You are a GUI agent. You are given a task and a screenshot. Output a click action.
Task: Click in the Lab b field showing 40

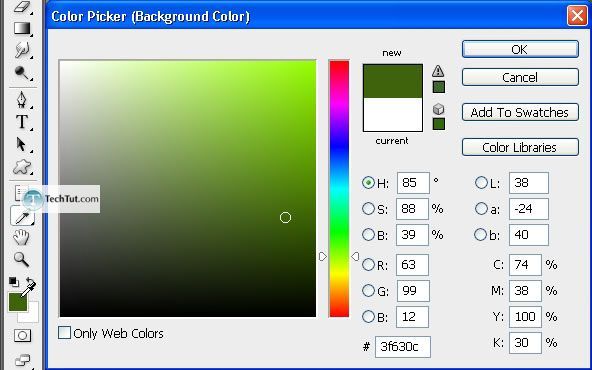pyautogui.click(x=529, y=235)
